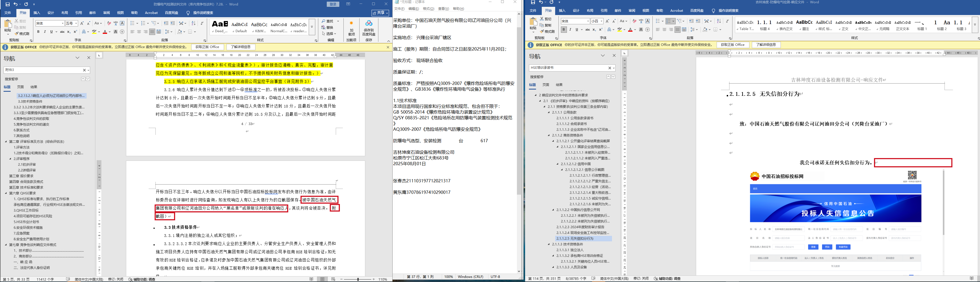
Task: Undo last action in 谈判文件 window
Action: [16, 4]
